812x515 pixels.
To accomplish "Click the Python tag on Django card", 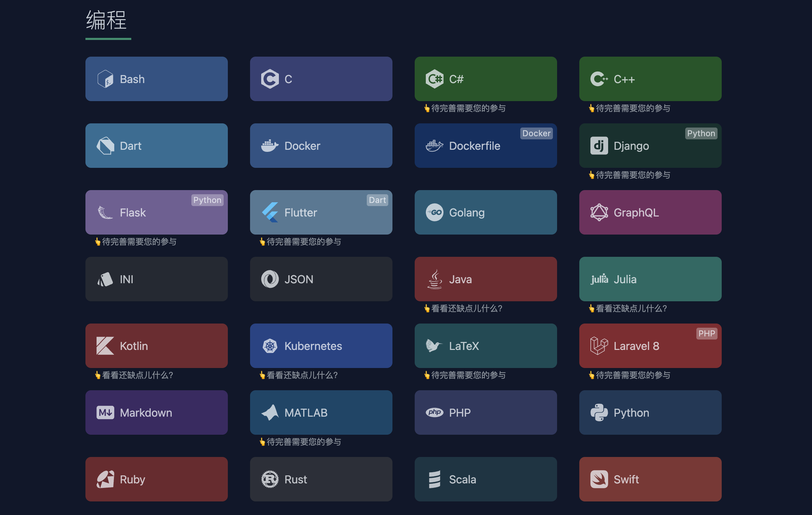I will click(701, 133).
